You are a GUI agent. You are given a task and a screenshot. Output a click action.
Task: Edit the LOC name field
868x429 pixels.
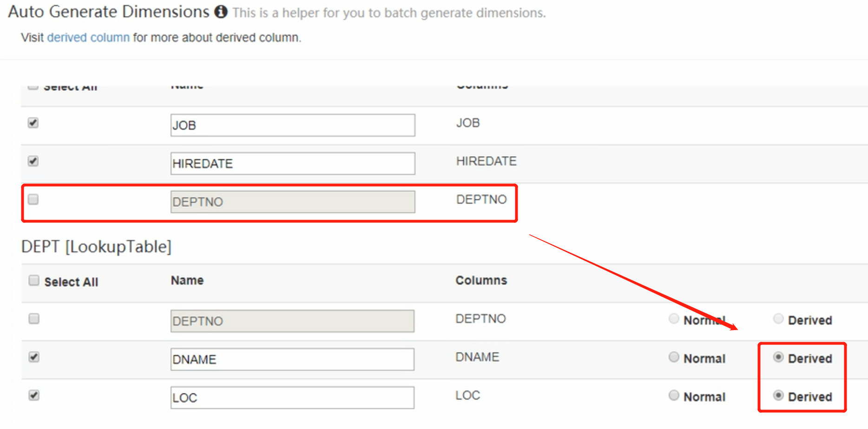292,398
